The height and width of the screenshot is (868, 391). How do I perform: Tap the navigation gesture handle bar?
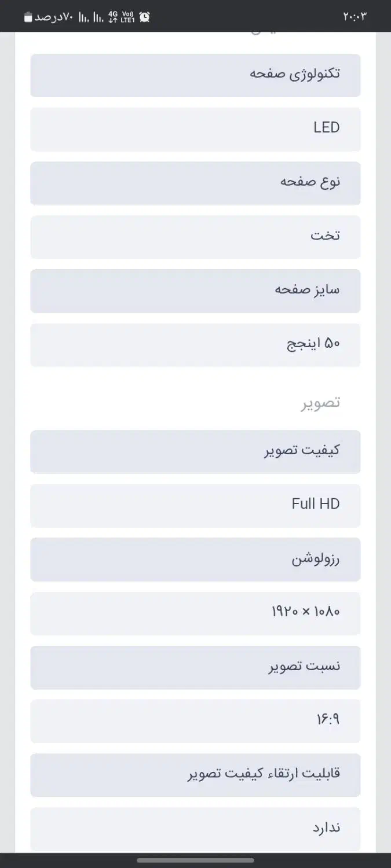click(x=195, y=860)
